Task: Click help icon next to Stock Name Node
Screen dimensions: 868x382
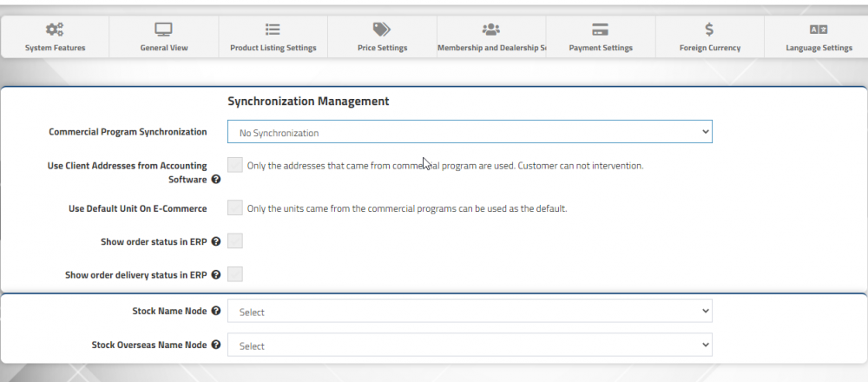Action: tap(216, 311)
